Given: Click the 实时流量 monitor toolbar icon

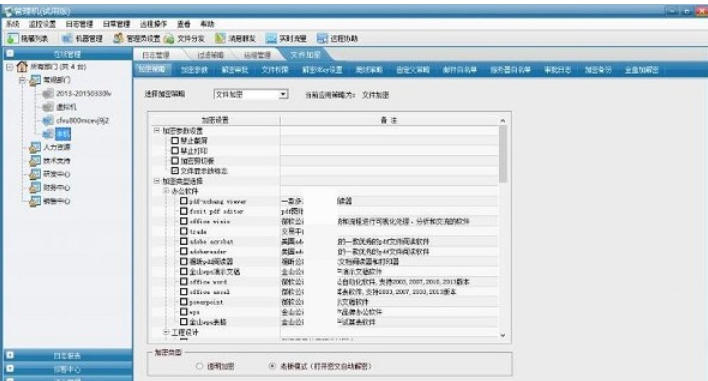Looking at the screenshot, I should [x=271, y=39].
